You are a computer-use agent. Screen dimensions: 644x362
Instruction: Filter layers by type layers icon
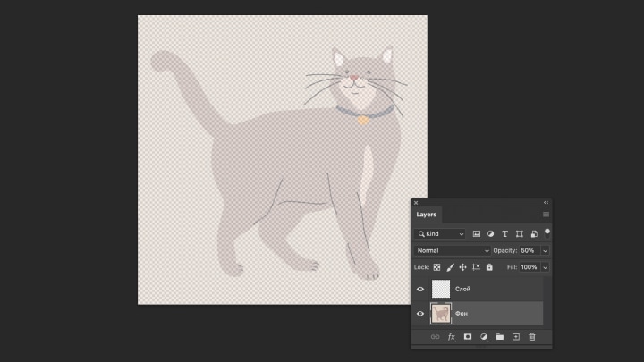[504, 234]
